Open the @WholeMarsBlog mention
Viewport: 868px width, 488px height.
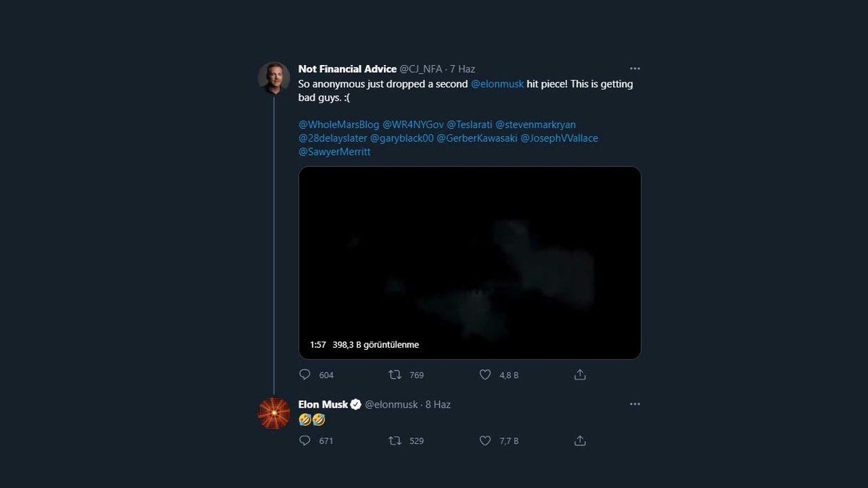(336, 124)
